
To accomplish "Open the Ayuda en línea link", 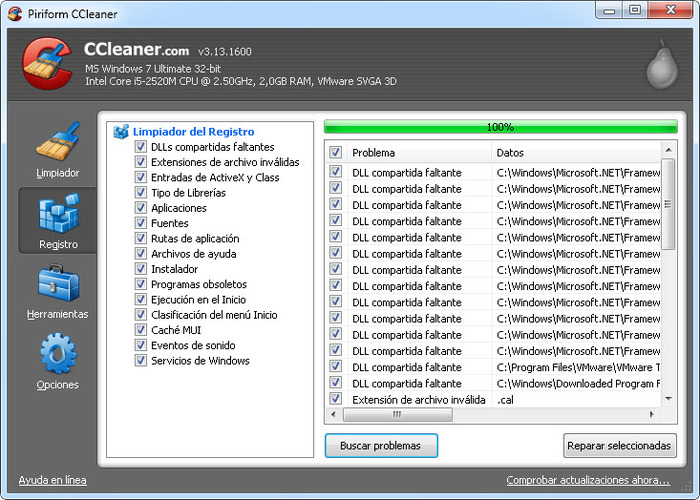I will pyautogui.click(x=52, y=480).
